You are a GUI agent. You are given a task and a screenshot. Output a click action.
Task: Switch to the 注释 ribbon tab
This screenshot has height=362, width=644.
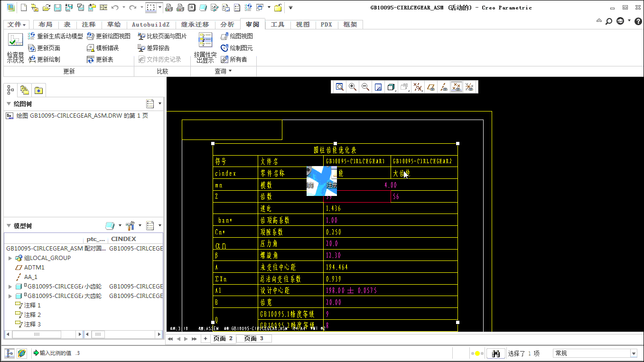(x=88, y=25)
